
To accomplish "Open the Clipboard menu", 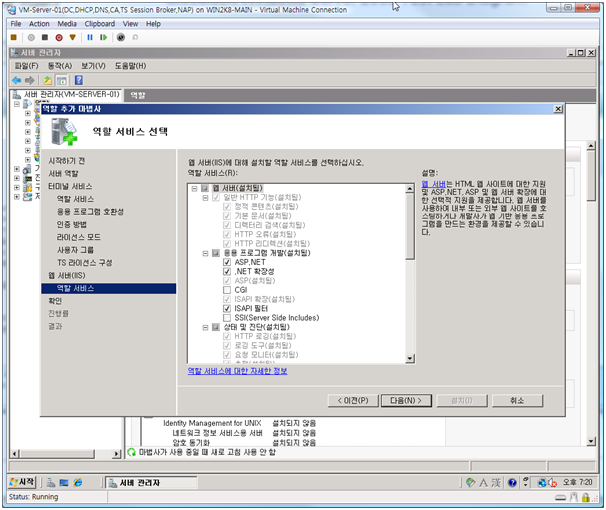I will pos(100,24).
